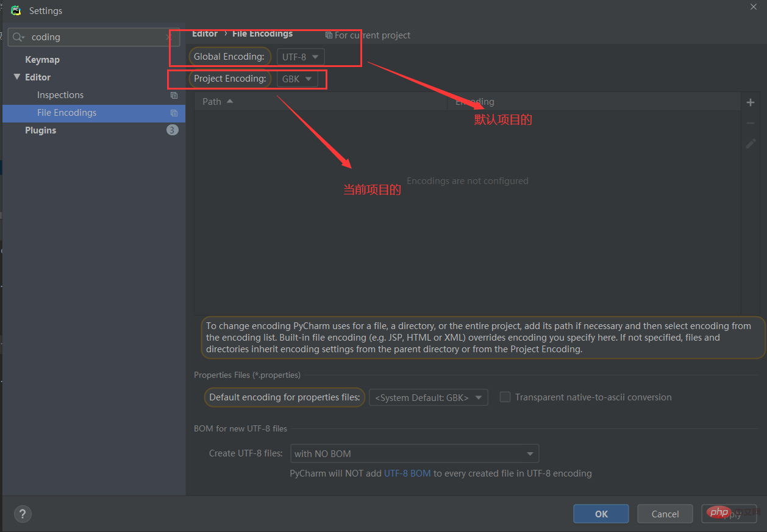Click project-level icon beside File Encodings
Screen dimensions: 767x532
[174, 113]
